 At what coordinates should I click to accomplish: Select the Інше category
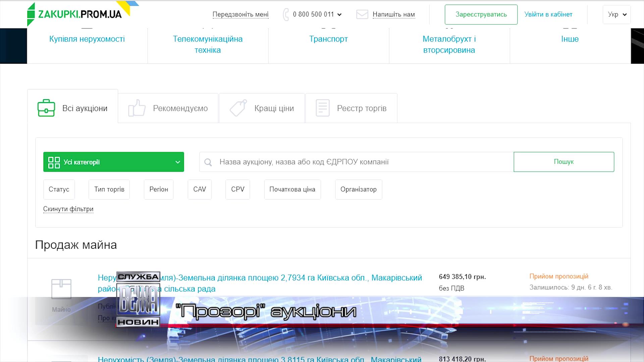(x=570, y=39)
